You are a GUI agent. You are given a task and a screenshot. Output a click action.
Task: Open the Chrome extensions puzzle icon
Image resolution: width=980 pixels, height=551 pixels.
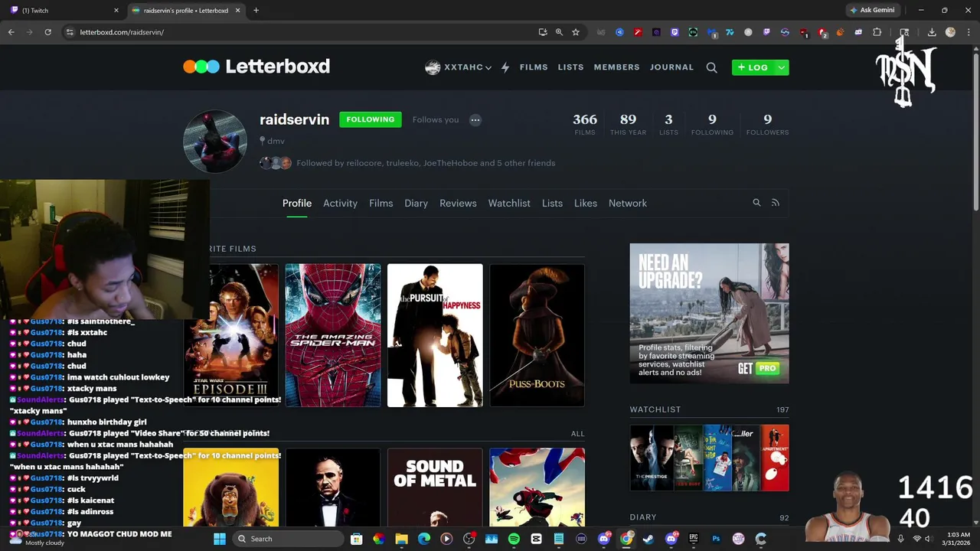[877, 32]
